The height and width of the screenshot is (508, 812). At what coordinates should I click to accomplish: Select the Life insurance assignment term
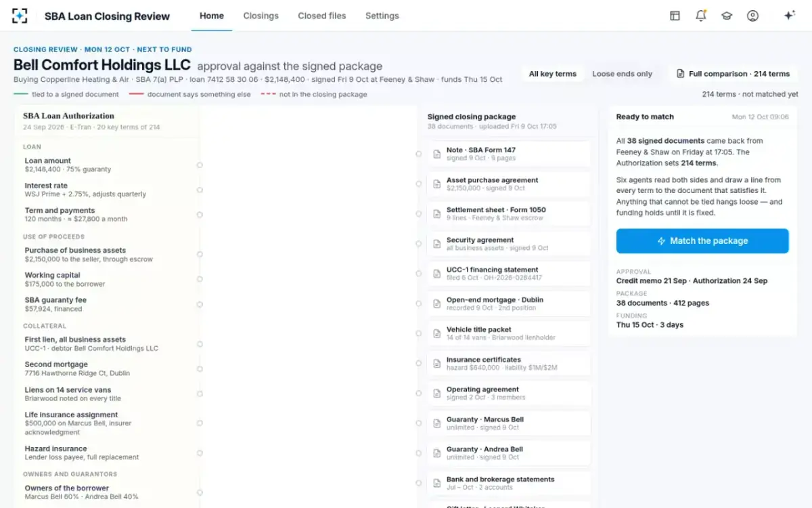108,423
